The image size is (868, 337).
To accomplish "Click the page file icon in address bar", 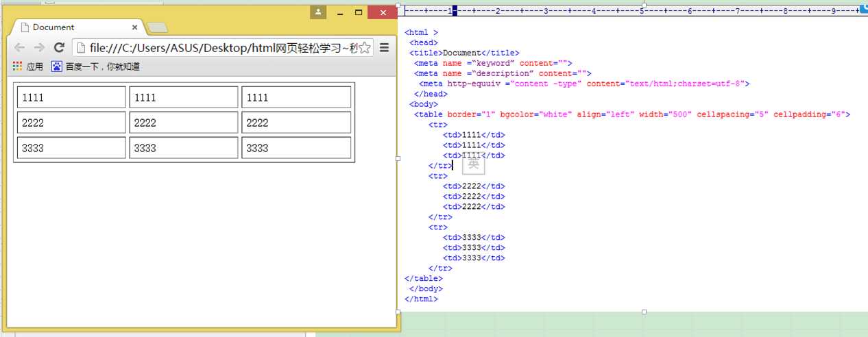I will click(x=80, y=47).
